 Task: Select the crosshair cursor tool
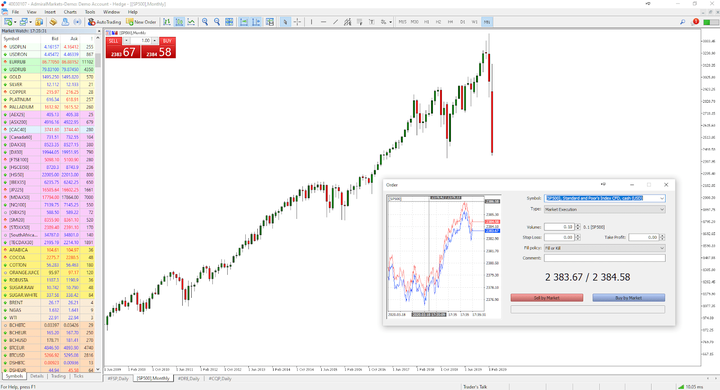297,22
